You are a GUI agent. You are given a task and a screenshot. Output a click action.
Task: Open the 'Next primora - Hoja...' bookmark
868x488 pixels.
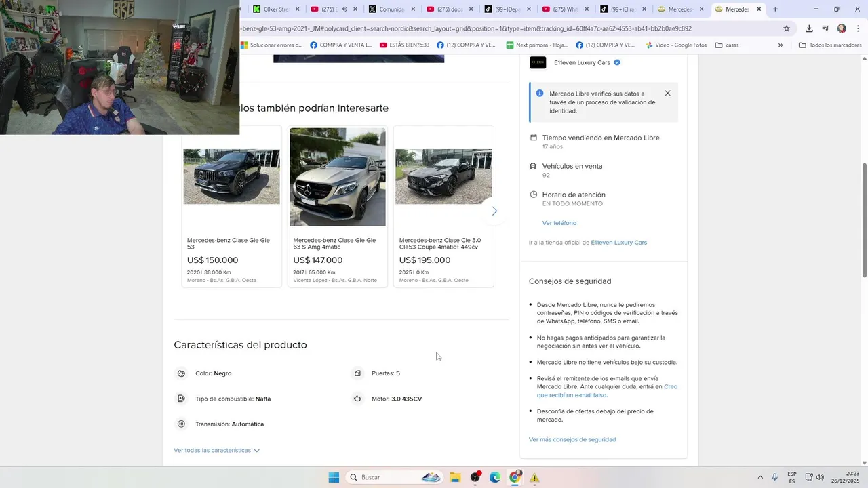click(x=537, y=45)
